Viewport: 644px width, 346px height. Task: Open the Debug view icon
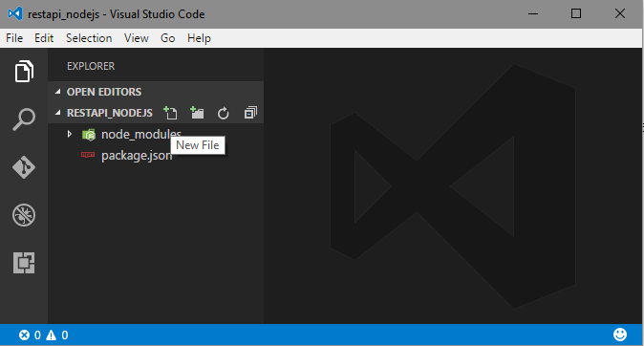point(24,215)
